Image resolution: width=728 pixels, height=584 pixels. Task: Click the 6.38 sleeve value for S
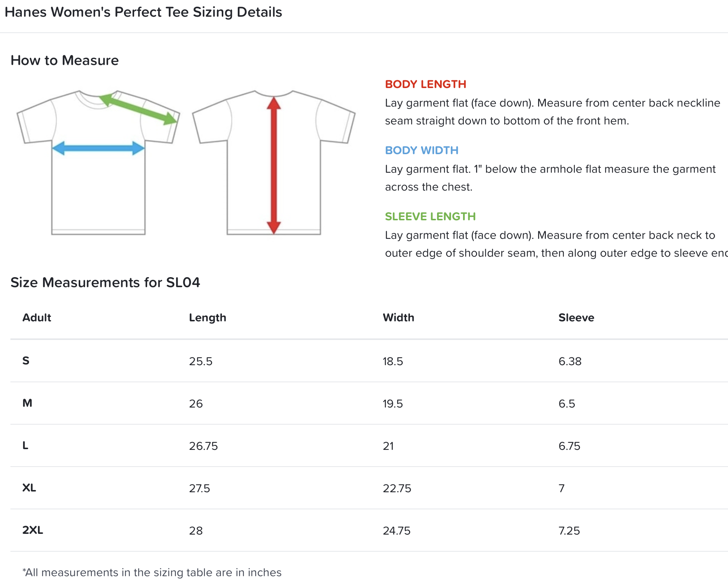tap(570, 361)
